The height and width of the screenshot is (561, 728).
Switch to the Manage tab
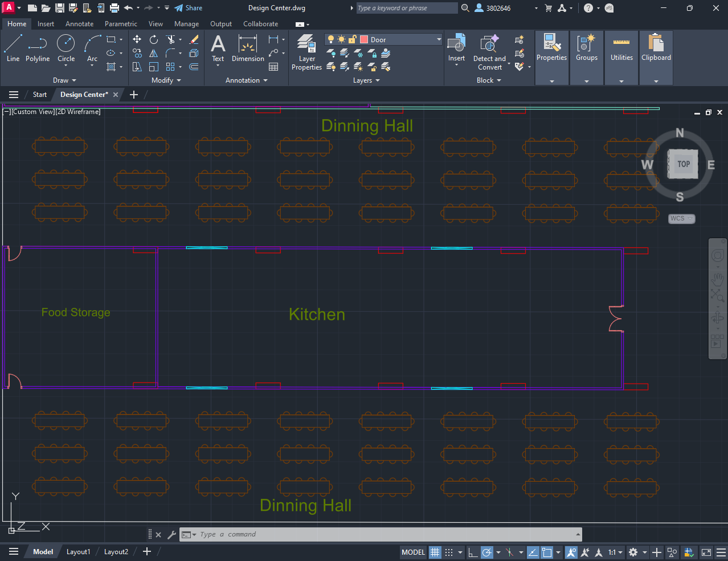click(186, 24)
